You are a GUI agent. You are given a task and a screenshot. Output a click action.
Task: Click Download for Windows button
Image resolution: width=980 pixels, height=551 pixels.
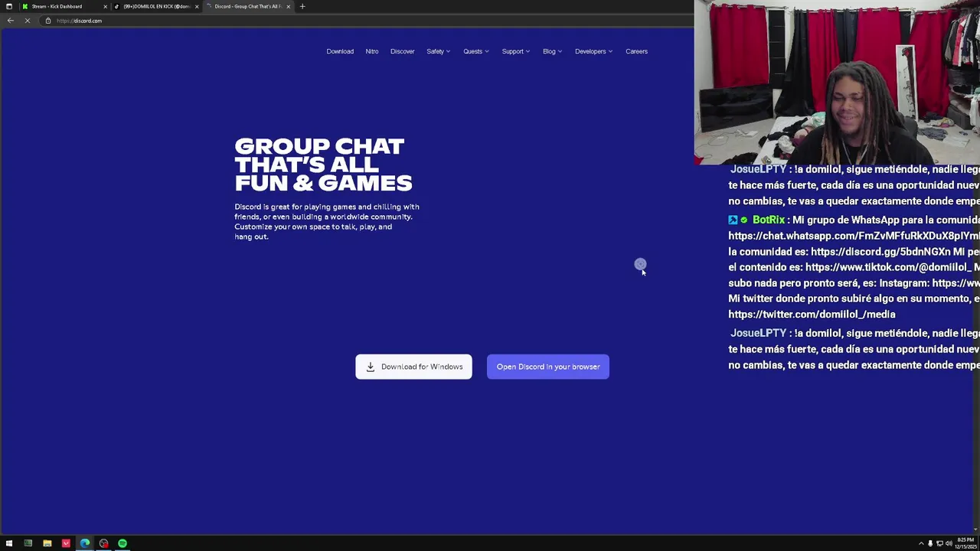pos(413,367)
